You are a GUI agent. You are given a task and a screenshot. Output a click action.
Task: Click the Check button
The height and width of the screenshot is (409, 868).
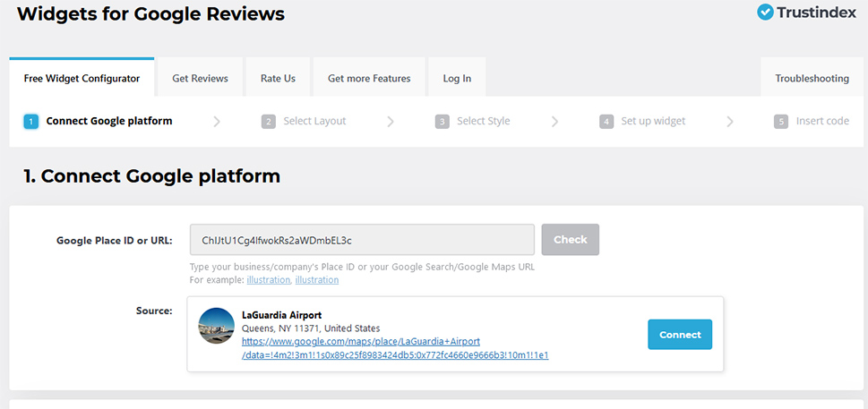(571, 240)
